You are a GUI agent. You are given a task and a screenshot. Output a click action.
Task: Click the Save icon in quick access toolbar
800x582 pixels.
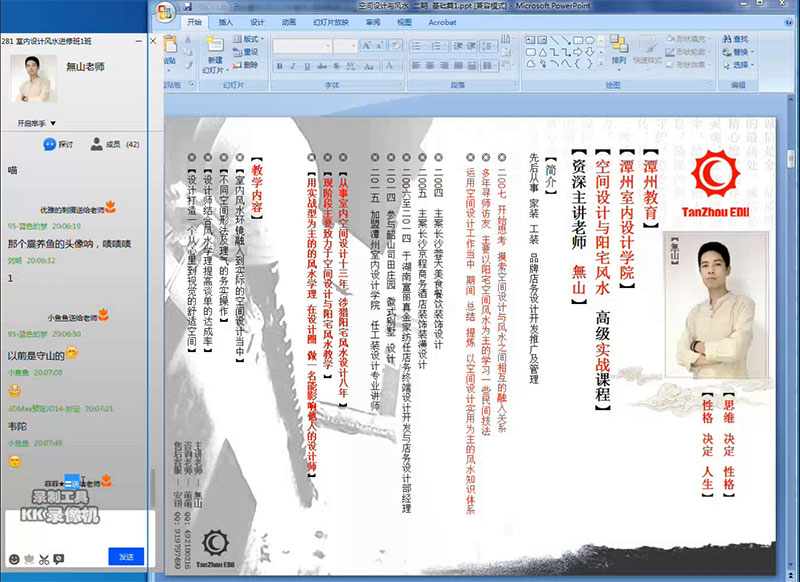tap(188, 6)
